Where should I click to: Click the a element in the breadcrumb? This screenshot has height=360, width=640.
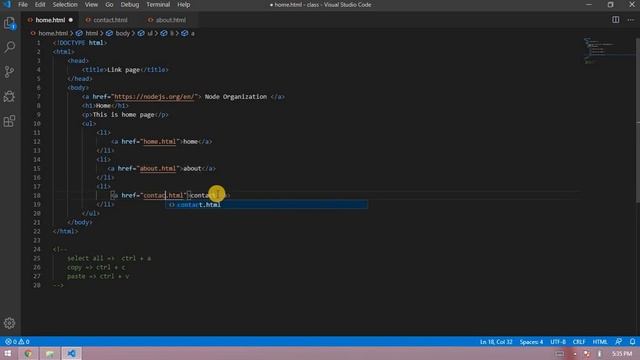click(x=193, y=33)
